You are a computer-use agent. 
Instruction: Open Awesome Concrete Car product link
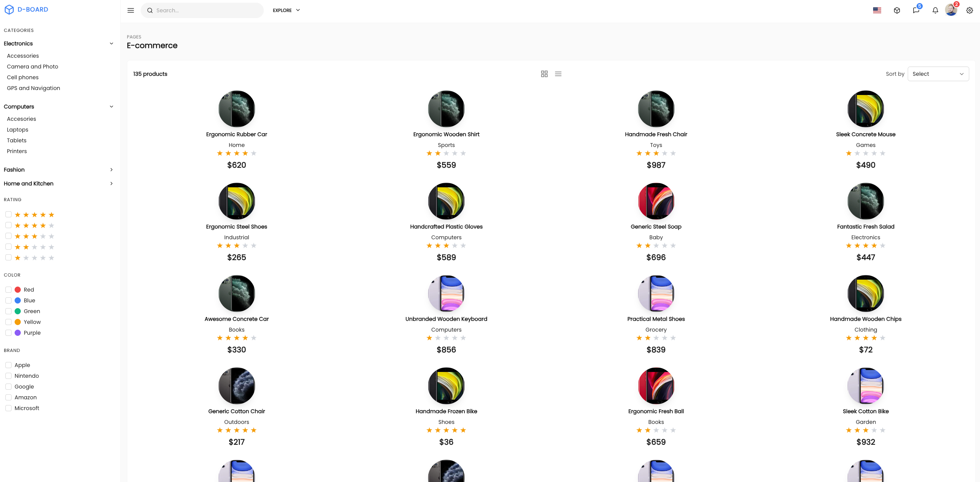[x=237, y=319]
